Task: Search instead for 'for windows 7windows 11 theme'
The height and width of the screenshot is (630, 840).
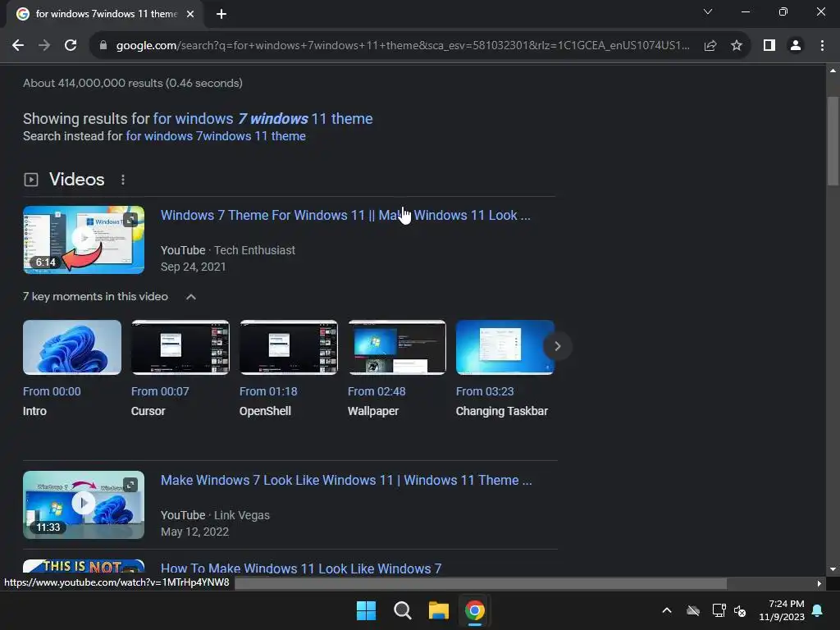Action: (216, 136)
